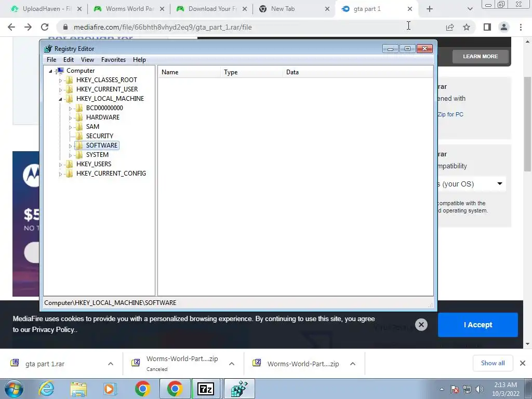Go forward in Chrome
This screenshot has height=399, width=532.
[x=28, y=27]
